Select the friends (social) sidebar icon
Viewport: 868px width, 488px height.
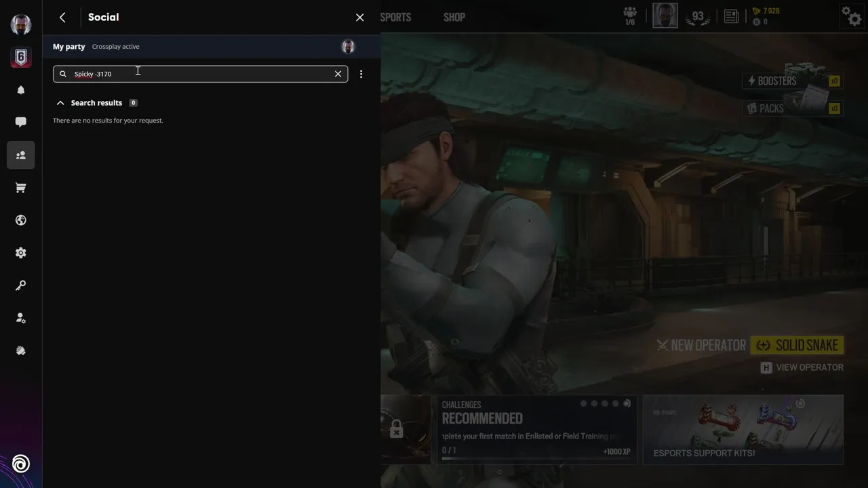point(21,155)
